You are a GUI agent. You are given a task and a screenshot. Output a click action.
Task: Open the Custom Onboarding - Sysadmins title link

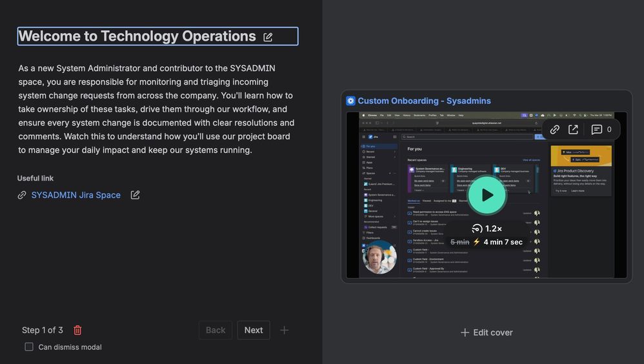tap(424, 101)
